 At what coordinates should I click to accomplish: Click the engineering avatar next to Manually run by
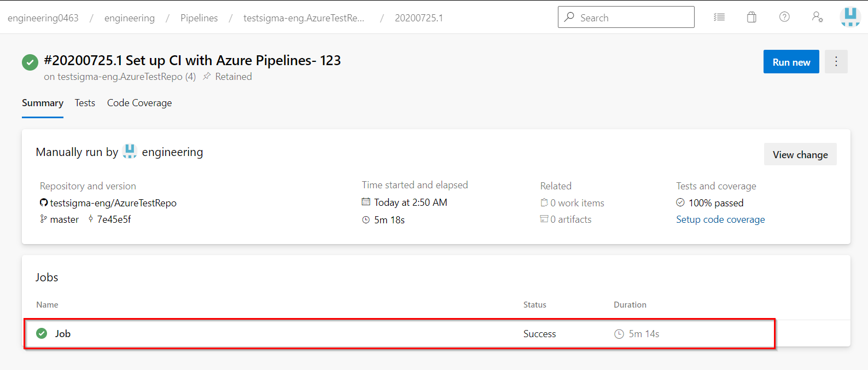click(x=130, y=152)
